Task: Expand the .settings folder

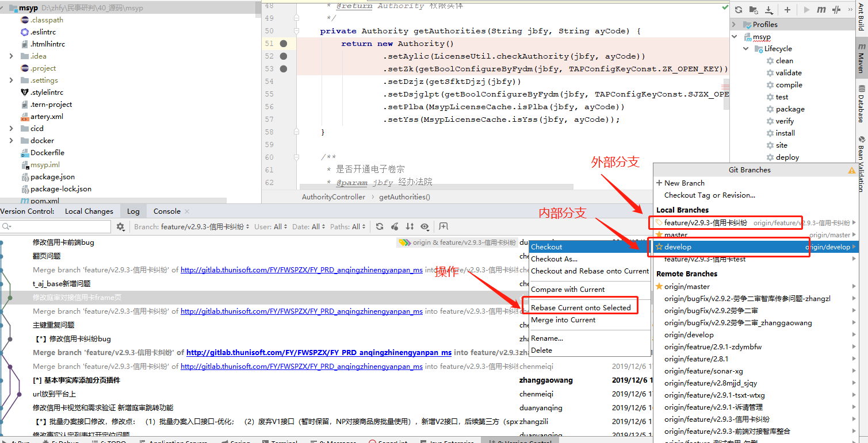Action: click(x=12, y=80)
